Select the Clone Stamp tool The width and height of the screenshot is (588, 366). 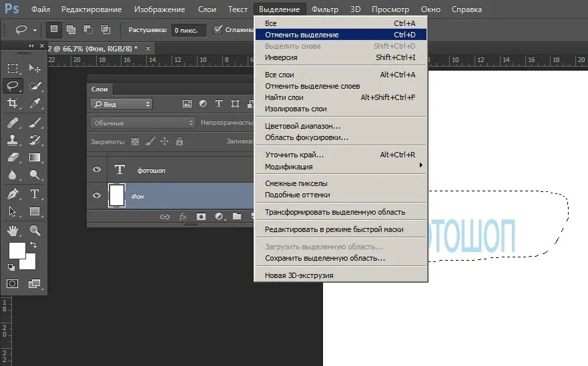13,140
